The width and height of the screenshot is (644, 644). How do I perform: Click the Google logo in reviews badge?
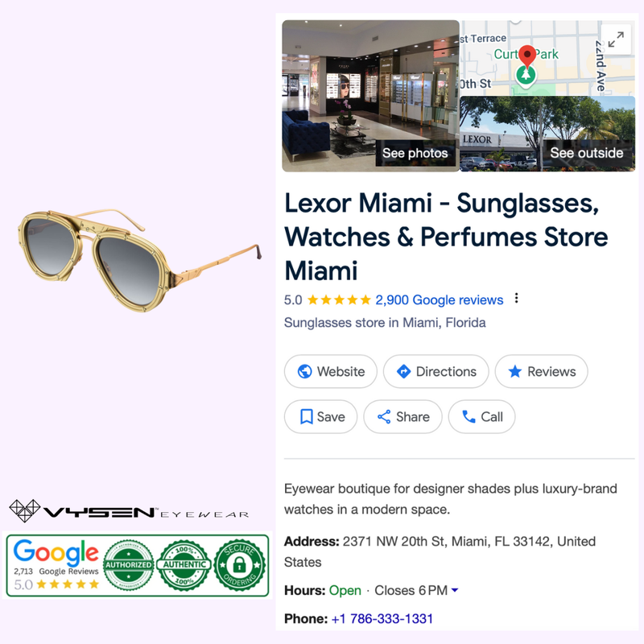[56, 552]
